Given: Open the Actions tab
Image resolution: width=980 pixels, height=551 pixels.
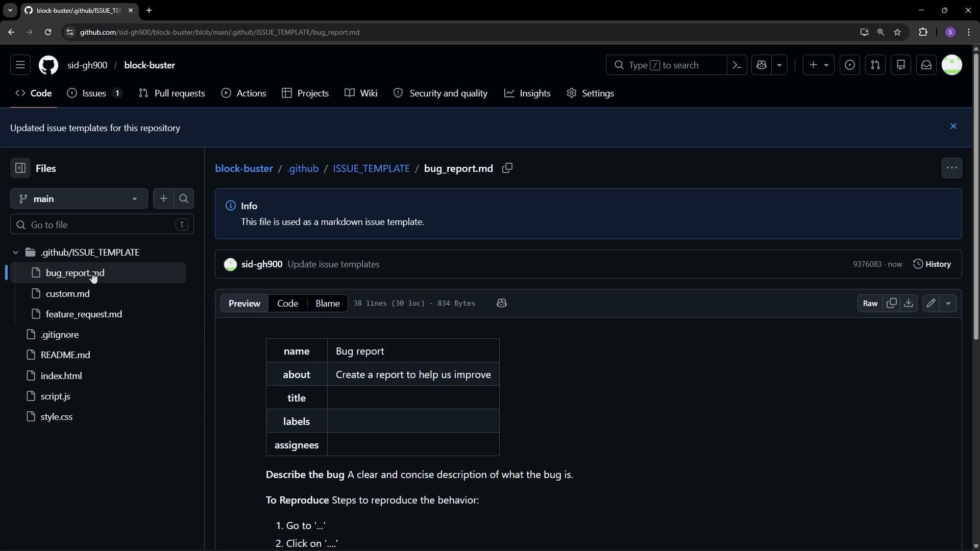Looking at the screenshot, I should coord(243,93).
